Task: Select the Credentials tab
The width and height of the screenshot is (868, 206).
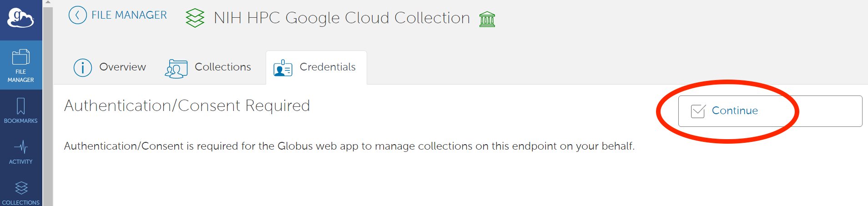Action: (328, 67)
